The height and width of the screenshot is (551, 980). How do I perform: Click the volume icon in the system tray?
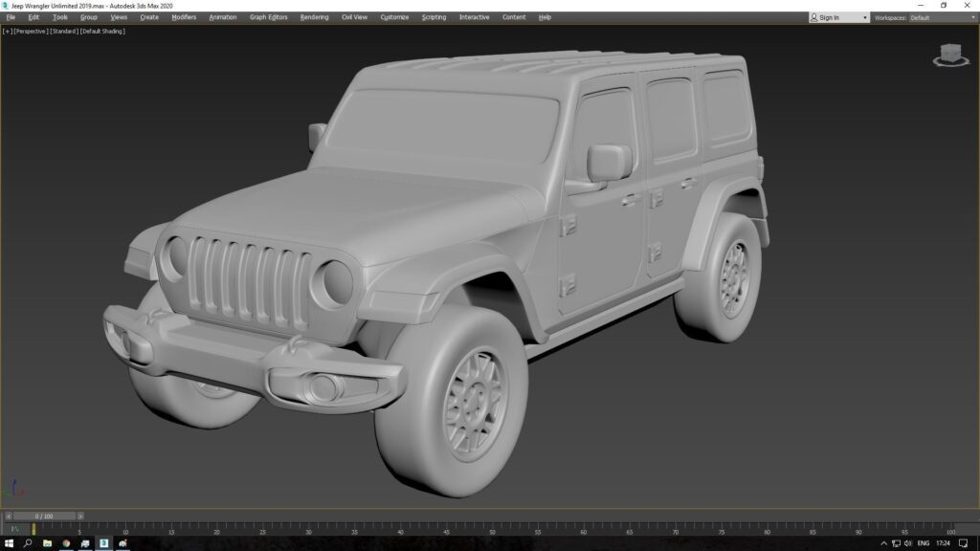click(909, 543)
